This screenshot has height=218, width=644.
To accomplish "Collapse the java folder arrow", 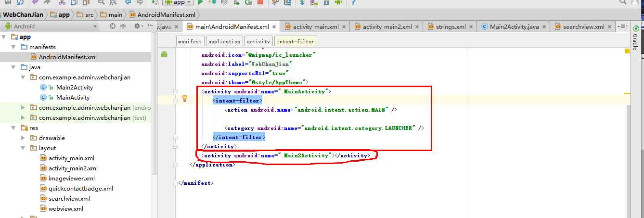I will pyautogui.click(x=14, y=67).
